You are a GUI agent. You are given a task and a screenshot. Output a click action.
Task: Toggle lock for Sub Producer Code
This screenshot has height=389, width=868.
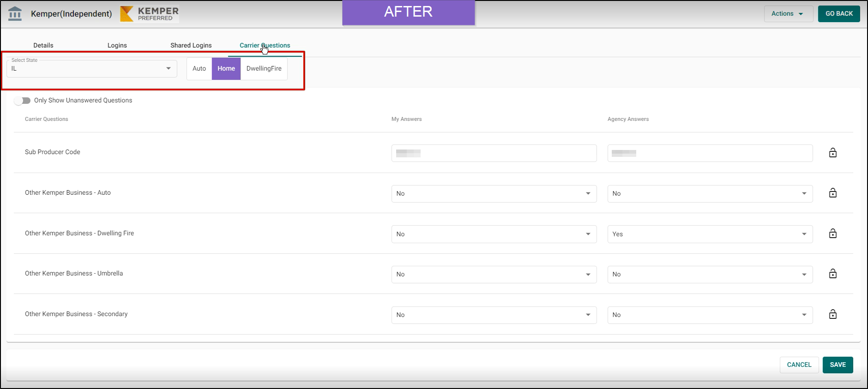pyautogui.click(x=833, y=153)
